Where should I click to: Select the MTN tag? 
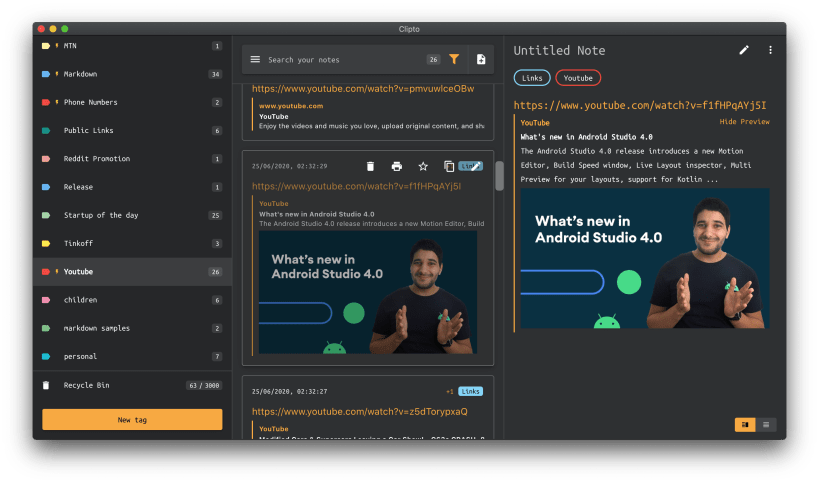pos(133,46)
